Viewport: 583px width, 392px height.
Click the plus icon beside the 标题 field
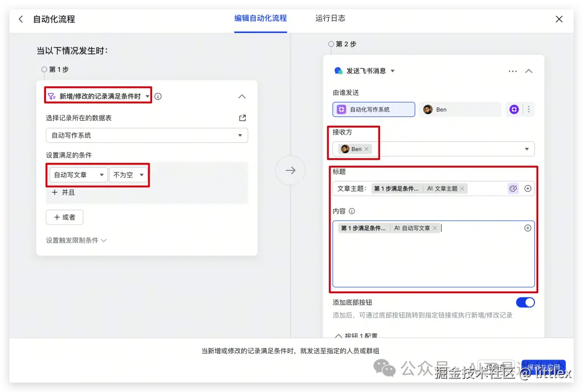point(527,188)
